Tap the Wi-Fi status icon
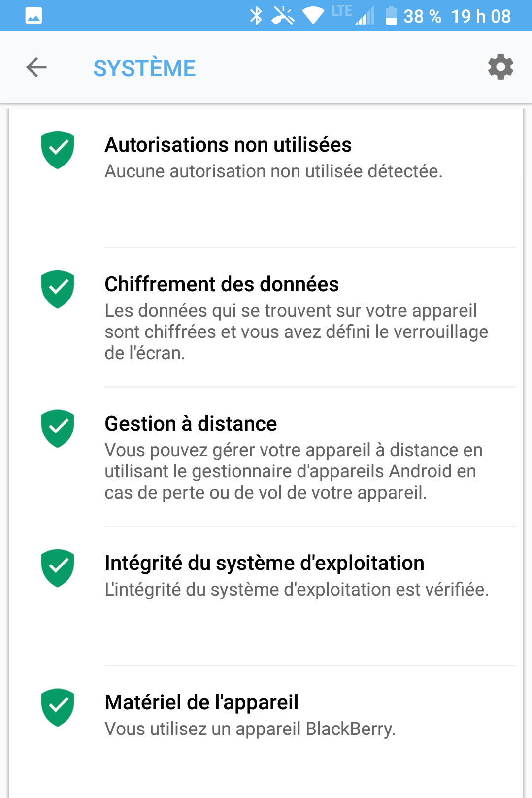Image resolution: width=532 pixels, height=798 pixels. coord(313,16)
